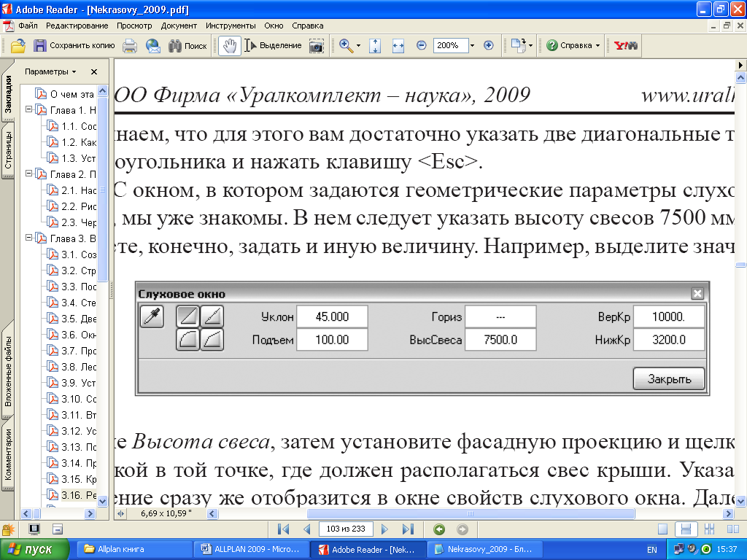Switch to continuous page layout
This screenshot has height=560, width=747.
click(x=686, y=529)
